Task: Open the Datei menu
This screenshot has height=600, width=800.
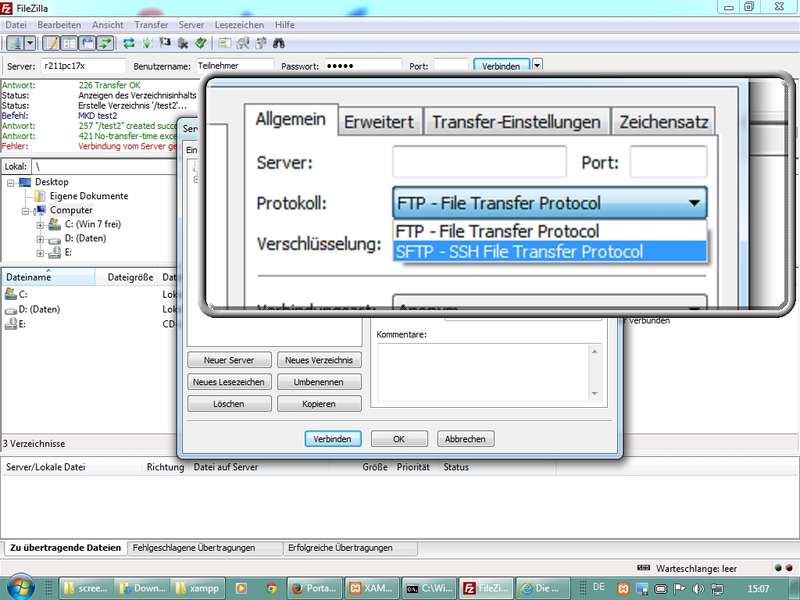Action: (x=16, y=24)
